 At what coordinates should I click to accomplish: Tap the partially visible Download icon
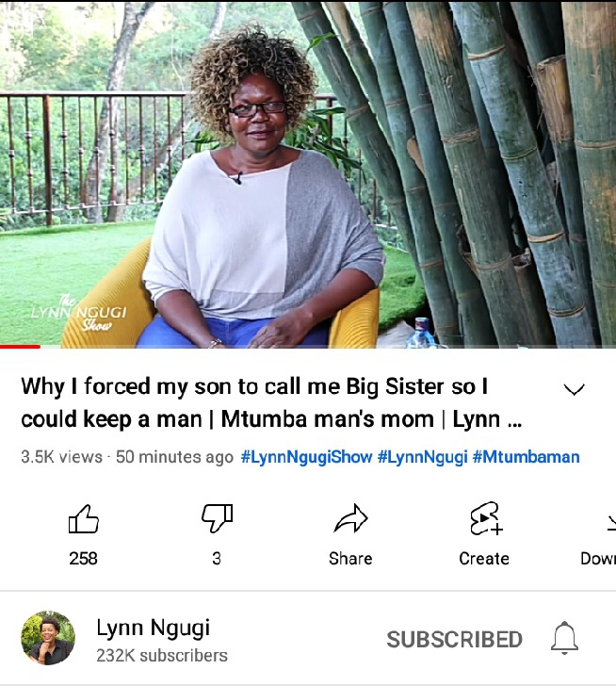[x=611, y=522]
